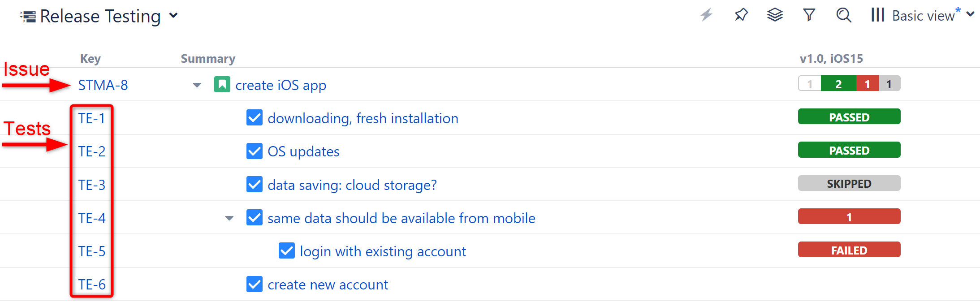Open the TE-5 test
This screenshot has width=980, height=302.
tap(92, 251)
